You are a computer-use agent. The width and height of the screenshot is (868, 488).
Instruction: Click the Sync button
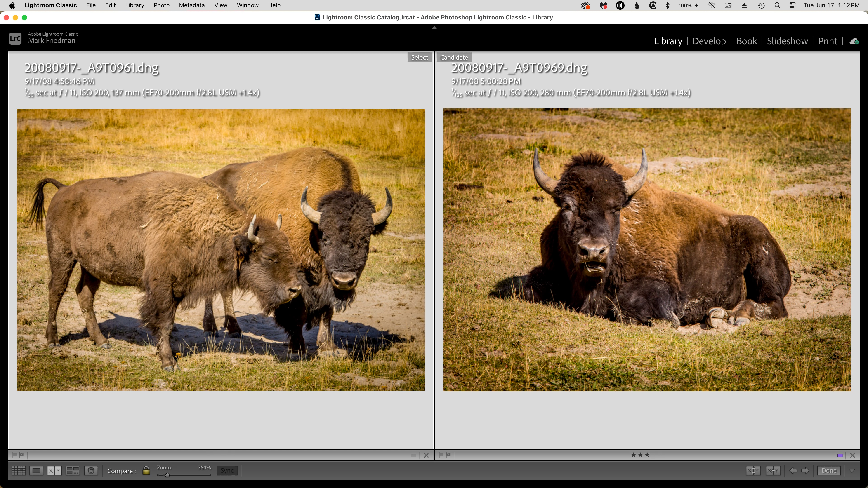tap(227, 471)
